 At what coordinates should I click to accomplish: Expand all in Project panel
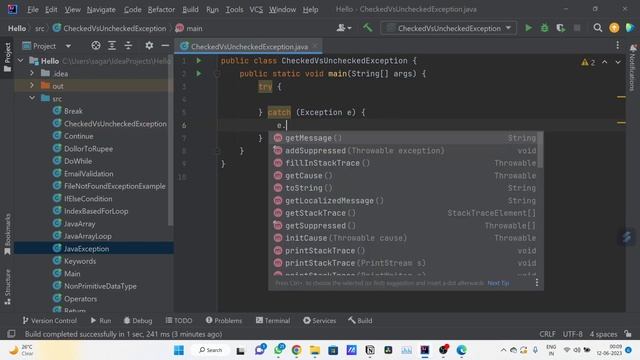coord(112,46)
